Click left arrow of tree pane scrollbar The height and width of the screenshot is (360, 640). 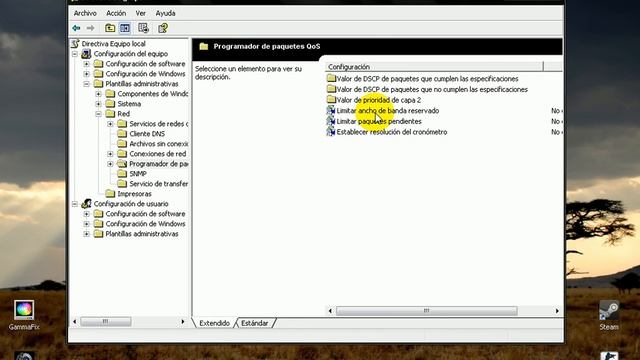coord(75,322)
